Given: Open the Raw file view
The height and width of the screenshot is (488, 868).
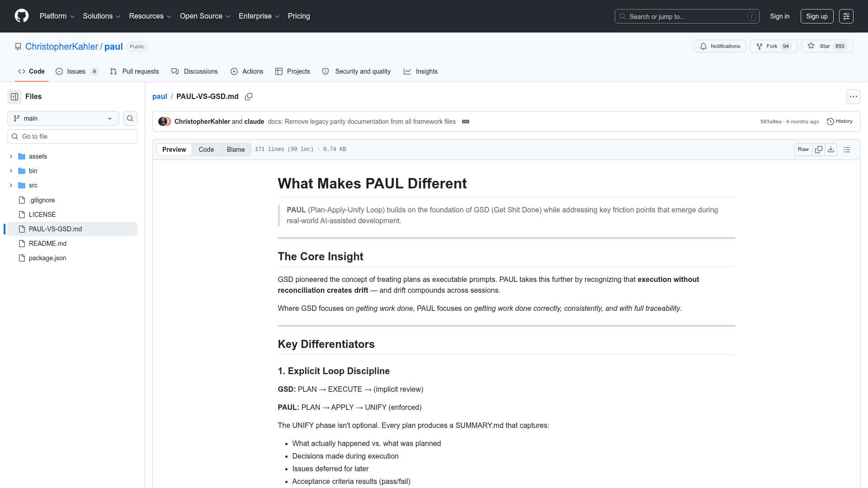Looking at the screenshot, I should click(803, 150).
